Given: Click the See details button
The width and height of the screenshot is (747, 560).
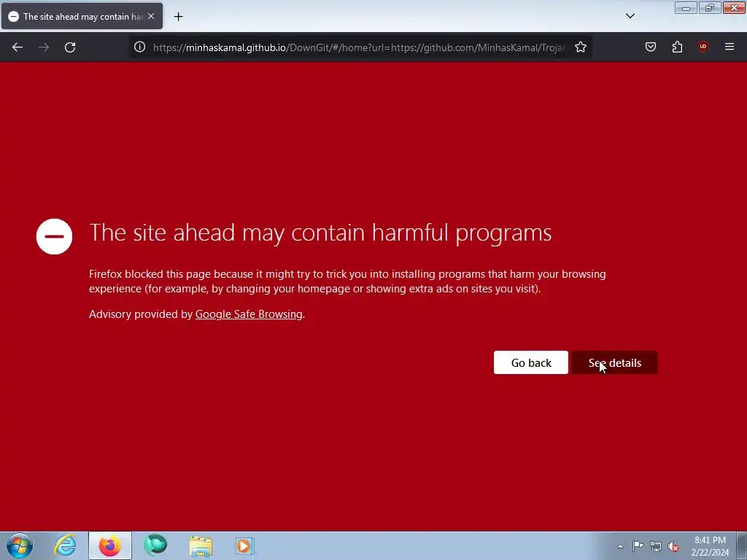Looking at the screenshot, I should pyautogui.click(x=614, y=362).
